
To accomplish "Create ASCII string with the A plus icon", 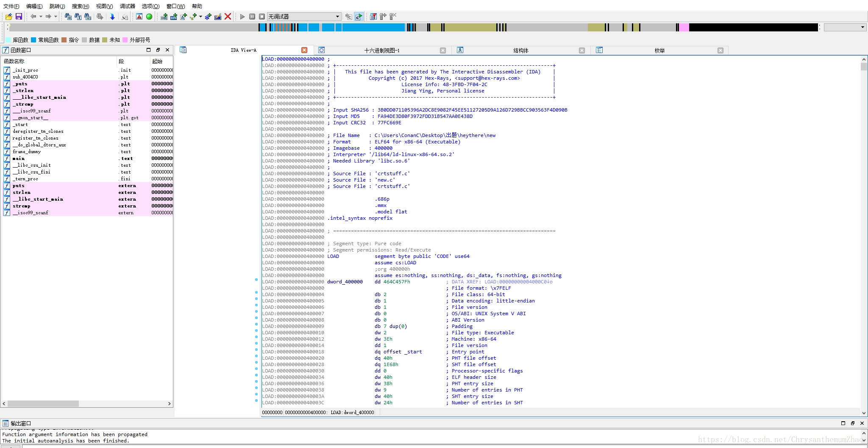I will pos(184,17).
